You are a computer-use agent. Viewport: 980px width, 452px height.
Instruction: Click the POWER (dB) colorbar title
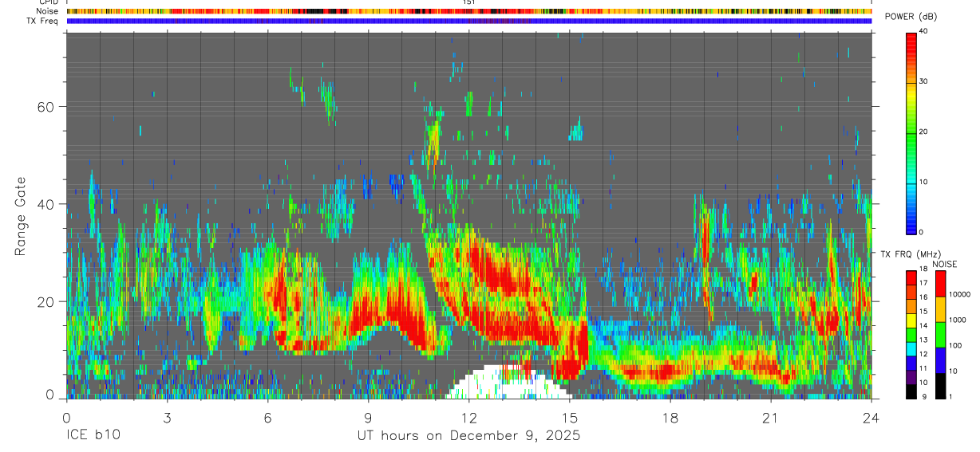click(911, 18)
